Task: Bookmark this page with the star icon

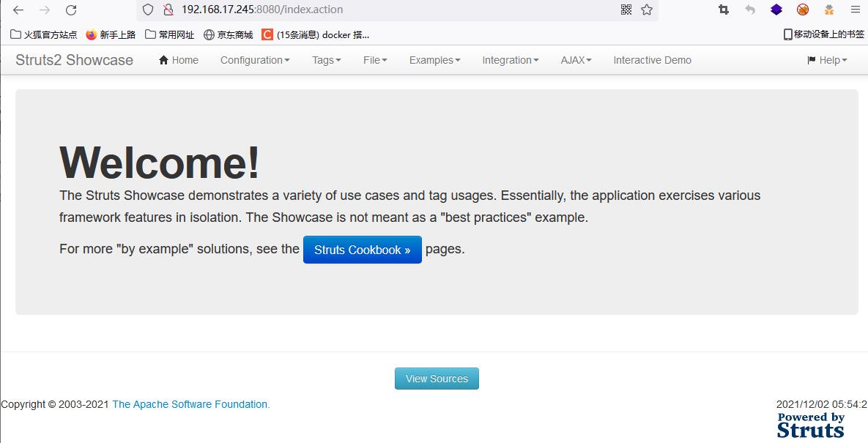Action: pyautogui.click(x=647, y=10)
